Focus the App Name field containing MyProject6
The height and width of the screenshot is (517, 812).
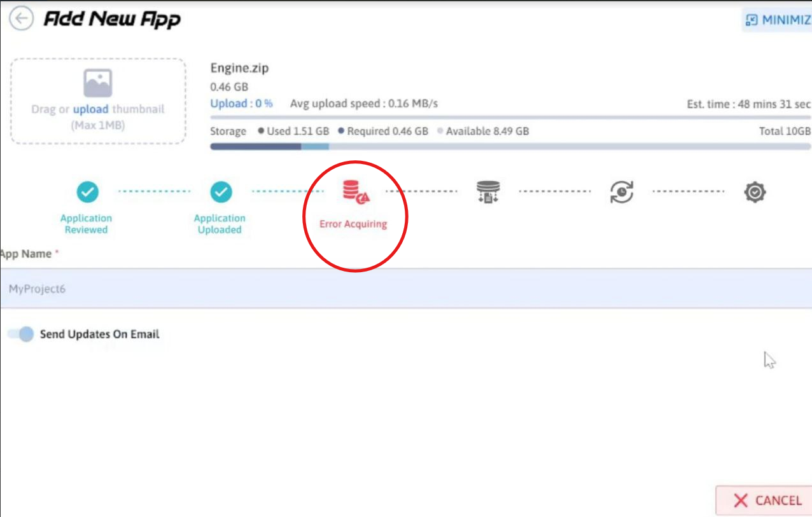(405, 289)
